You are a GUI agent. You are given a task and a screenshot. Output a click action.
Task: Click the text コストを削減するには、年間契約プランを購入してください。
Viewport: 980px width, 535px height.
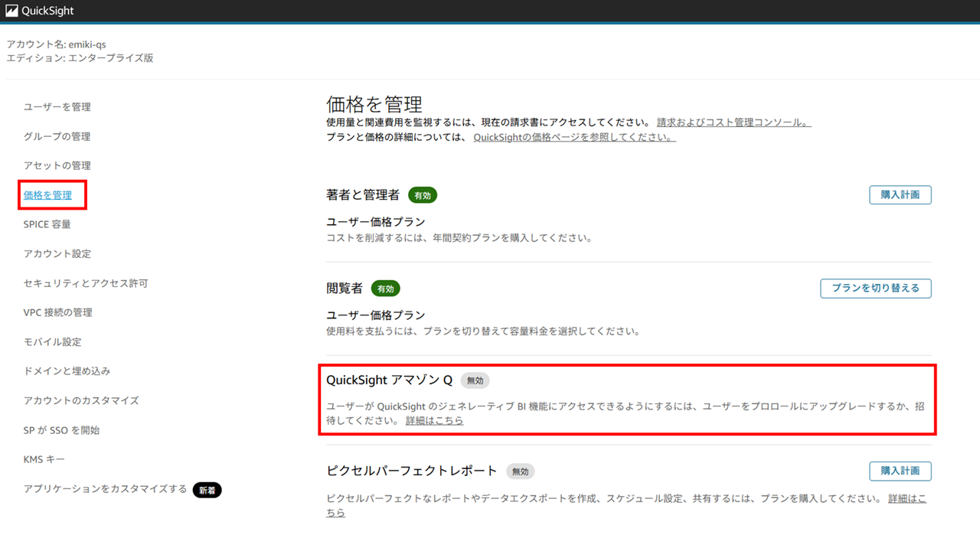coord(459,238)
